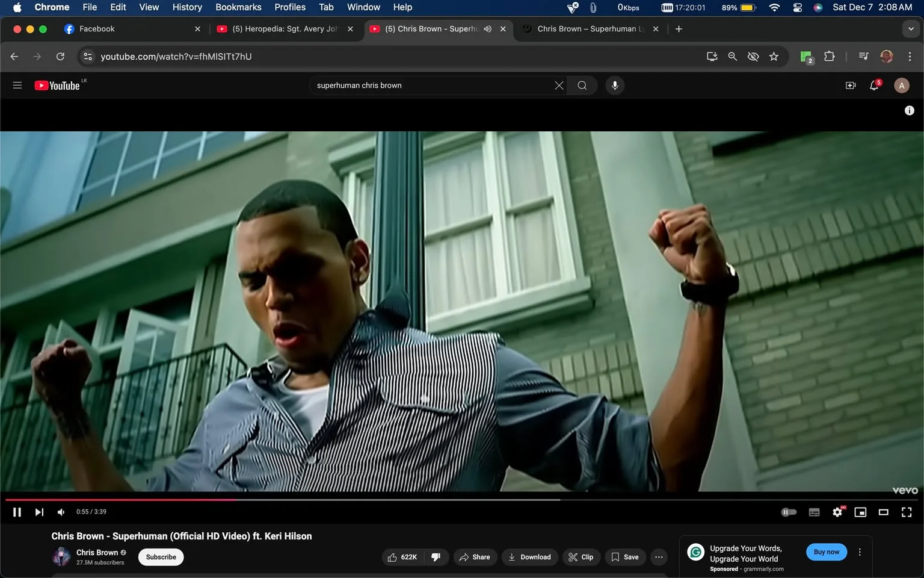
Task: Open the View menu
Action: [149, 7]
